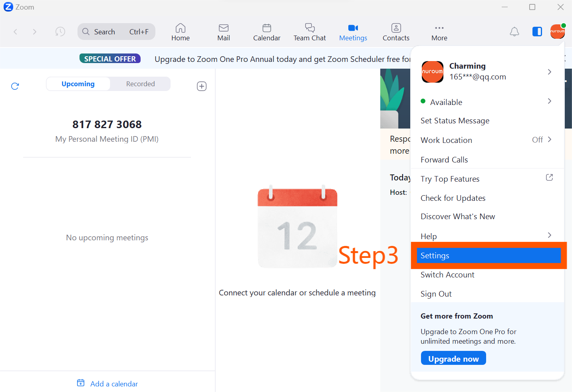The image size is (572, 392).
Task: Open Discover What's New
Action: coord(458,216)
